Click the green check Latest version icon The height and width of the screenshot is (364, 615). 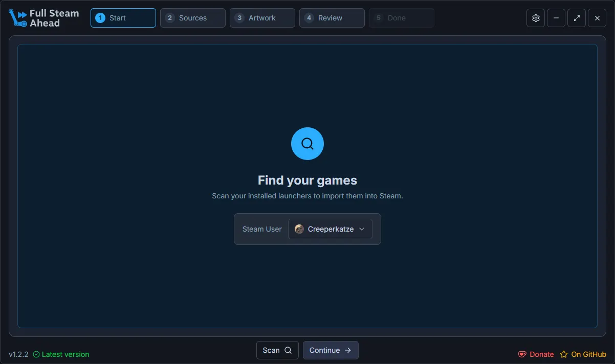[36, 354]
